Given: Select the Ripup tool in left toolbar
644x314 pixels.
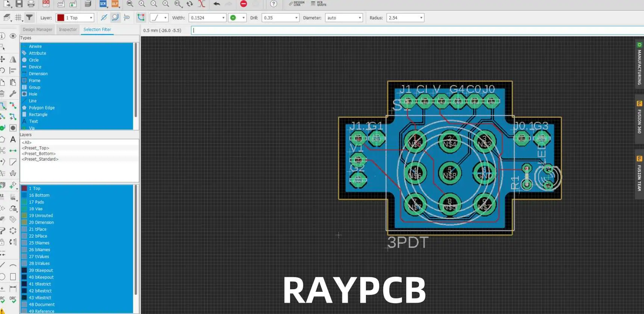Looking at the screenshot, I should (13, 106).
